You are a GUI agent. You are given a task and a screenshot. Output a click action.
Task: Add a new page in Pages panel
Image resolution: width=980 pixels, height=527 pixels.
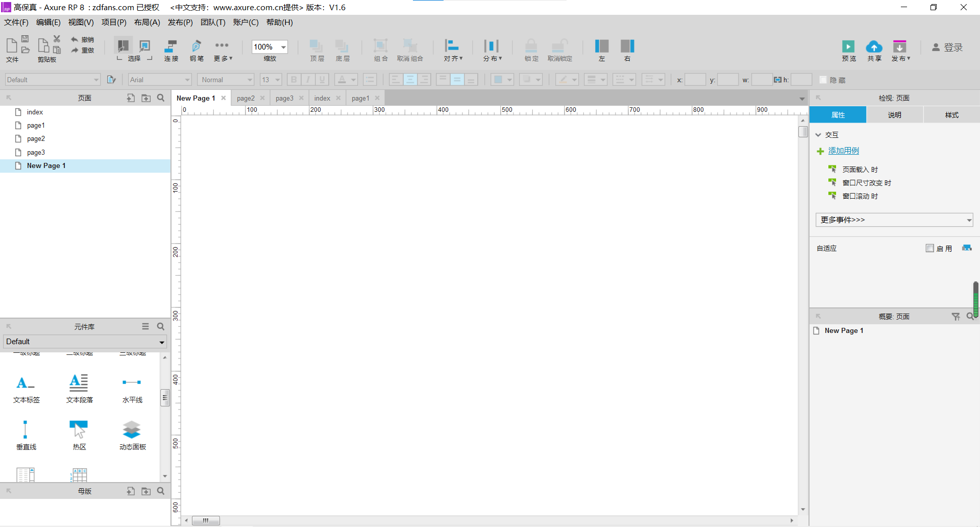(131, 98)
